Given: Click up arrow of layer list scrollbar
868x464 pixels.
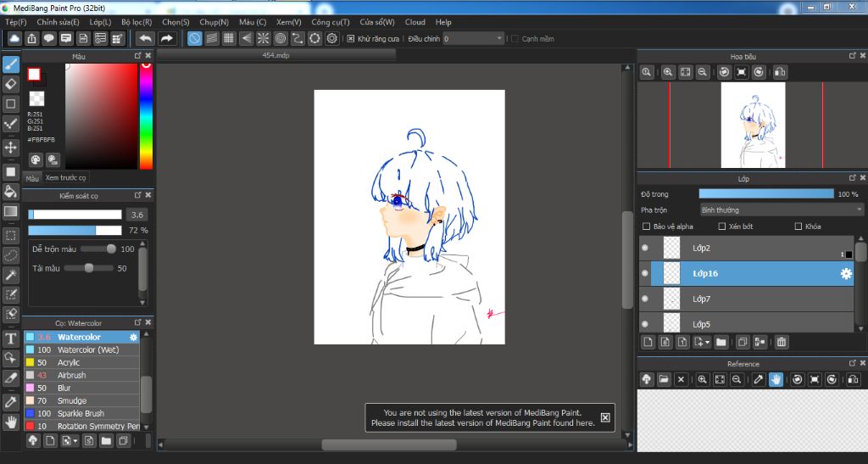Looking at the screenshot, I should (860, 239).
